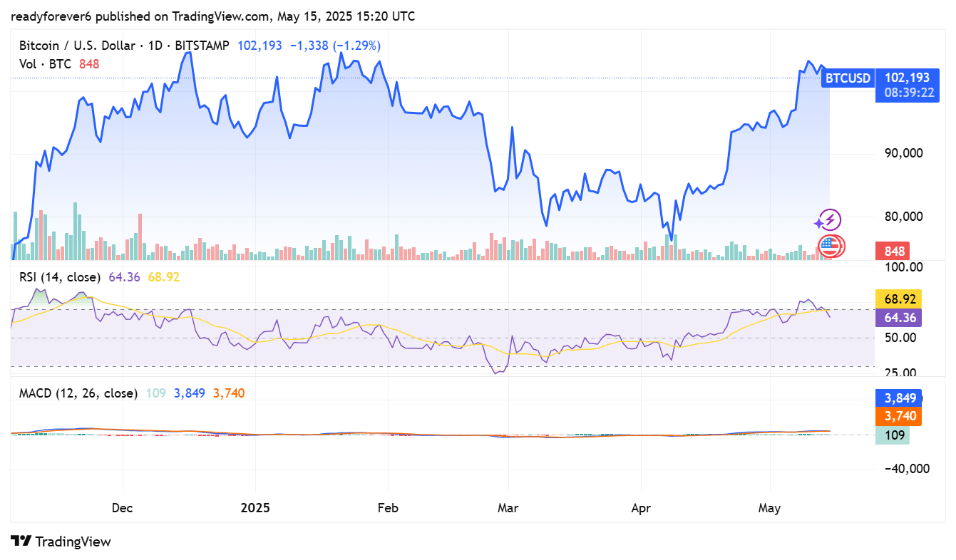Click the published-by header text
The image size is (956, 560).
[x=213, y=16]
